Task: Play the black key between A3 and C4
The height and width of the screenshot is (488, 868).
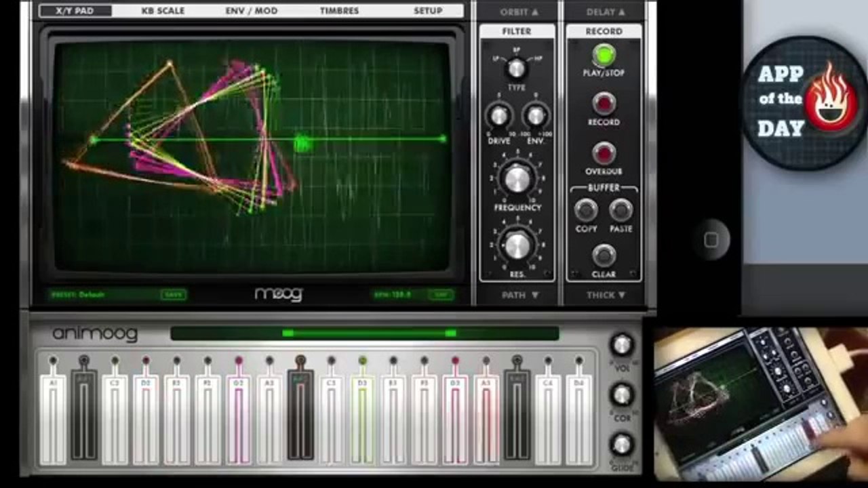Action: pyautogui.click(x=517, y=415)
